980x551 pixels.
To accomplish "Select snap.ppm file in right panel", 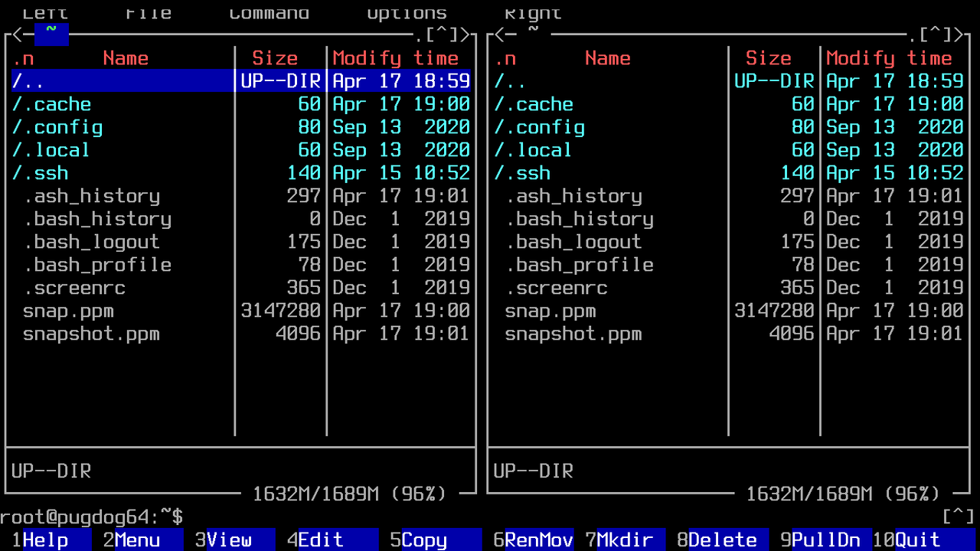I will [x=729, y=310].
